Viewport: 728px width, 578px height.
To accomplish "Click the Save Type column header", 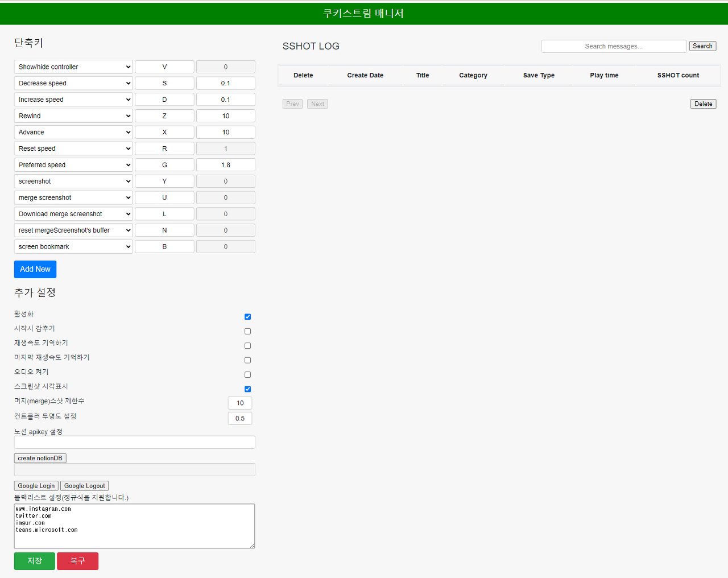I will [x=539, y=75].
